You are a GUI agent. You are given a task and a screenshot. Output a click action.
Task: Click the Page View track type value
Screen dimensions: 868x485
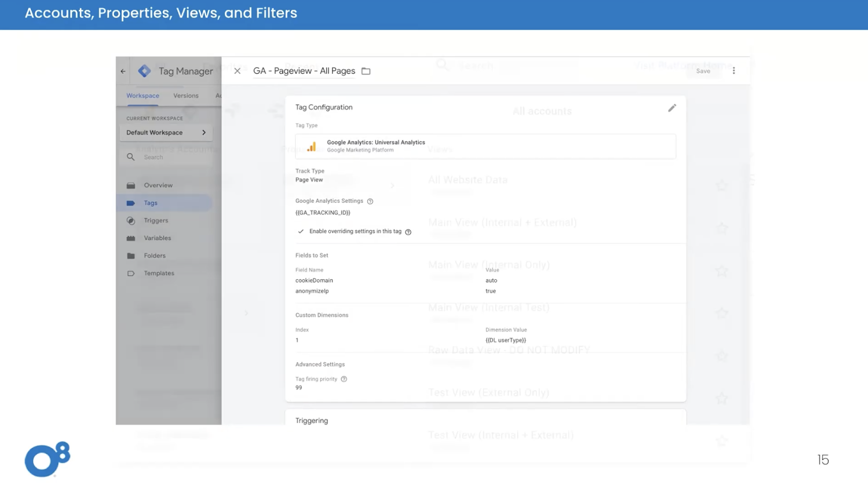[309, 180]
